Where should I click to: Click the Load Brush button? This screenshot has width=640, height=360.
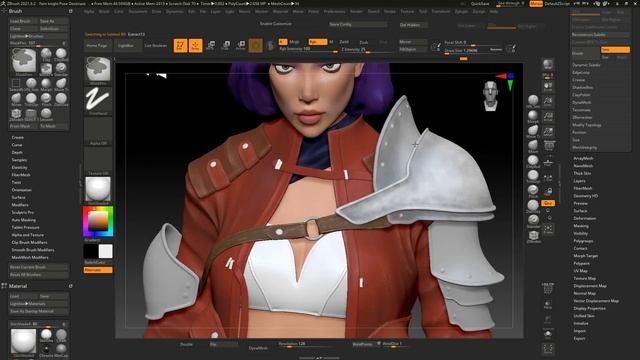(x=24, y=21)
